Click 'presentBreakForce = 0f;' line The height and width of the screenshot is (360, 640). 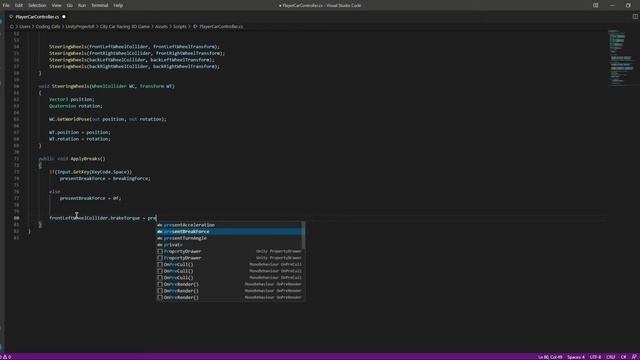click(90, 198)
